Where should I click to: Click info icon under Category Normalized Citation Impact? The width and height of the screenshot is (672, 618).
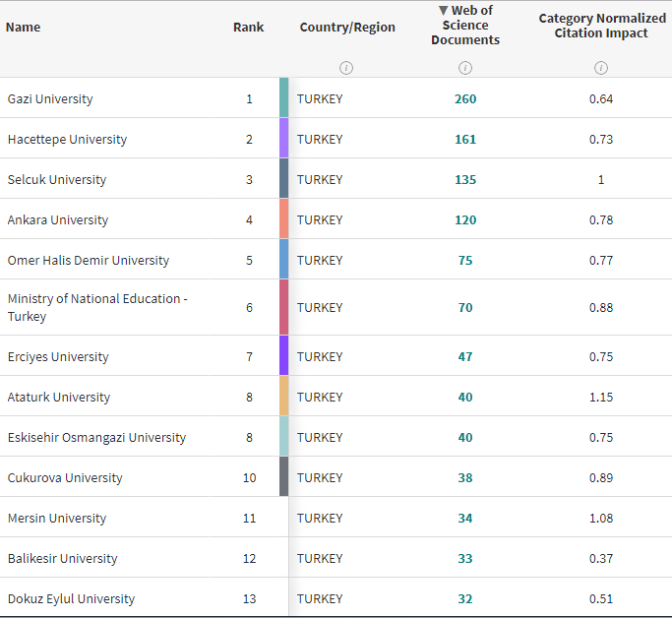point(601,68)
